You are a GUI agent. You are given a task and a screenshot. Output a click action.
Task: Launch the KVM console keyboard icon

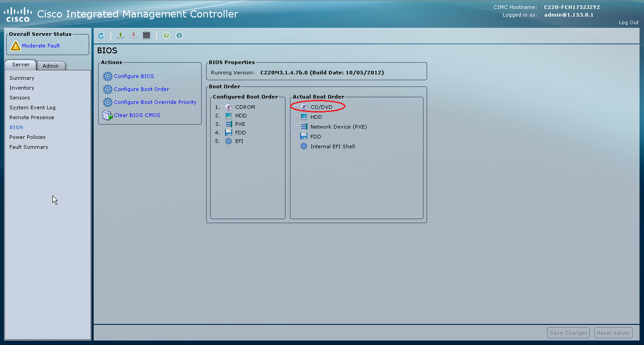click(x=147, y=35)
